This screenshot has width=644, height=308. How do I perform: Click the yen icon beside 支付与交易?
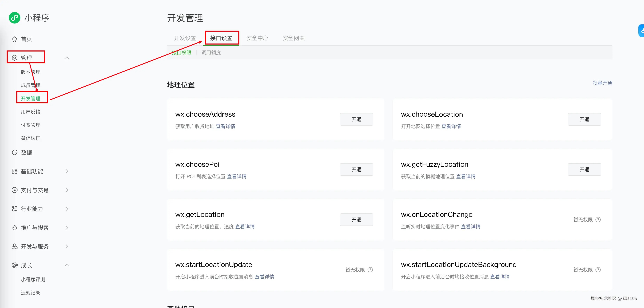click(x=14, y=190)
